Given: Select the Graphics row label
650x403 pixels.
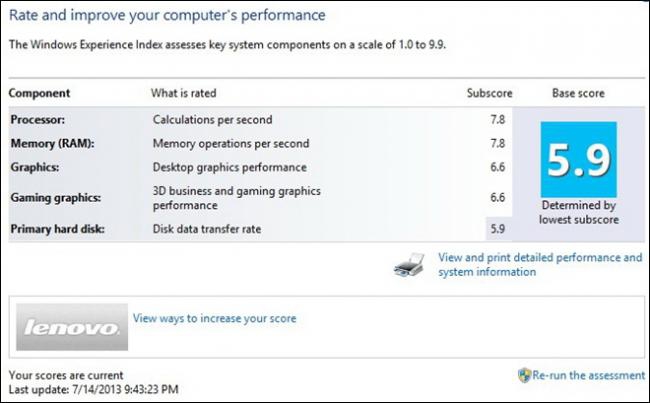Looking at the screenshot, I should 35,167.
